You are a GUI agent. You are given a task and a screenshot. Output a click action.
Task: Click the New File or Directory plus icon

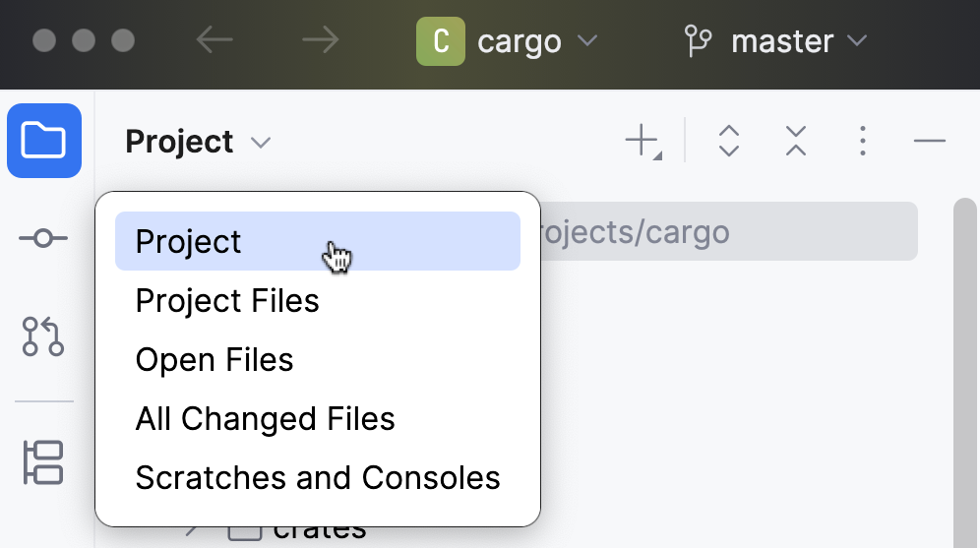643,142
